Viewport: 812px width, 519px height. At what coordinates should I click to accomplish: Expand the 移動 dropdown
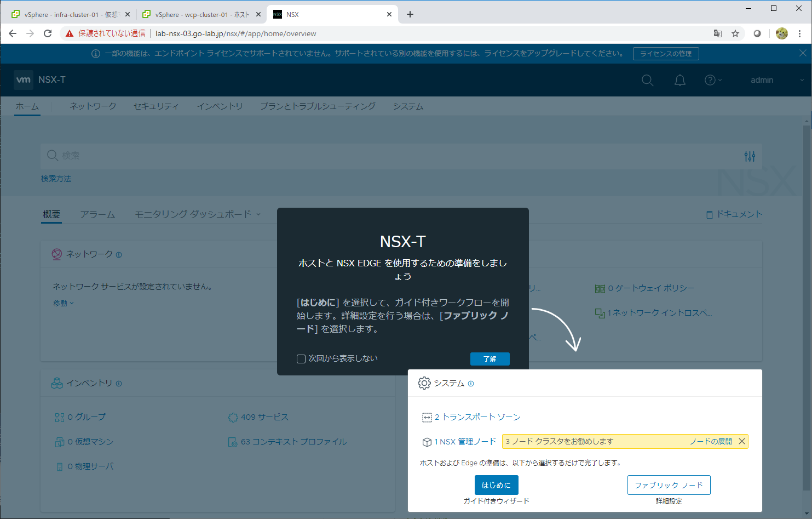pyautogui.click(x=64, y=303)
